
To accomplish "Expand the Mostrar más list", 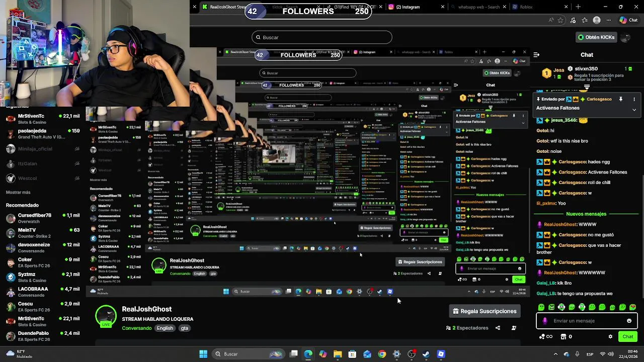I will 18,193.
